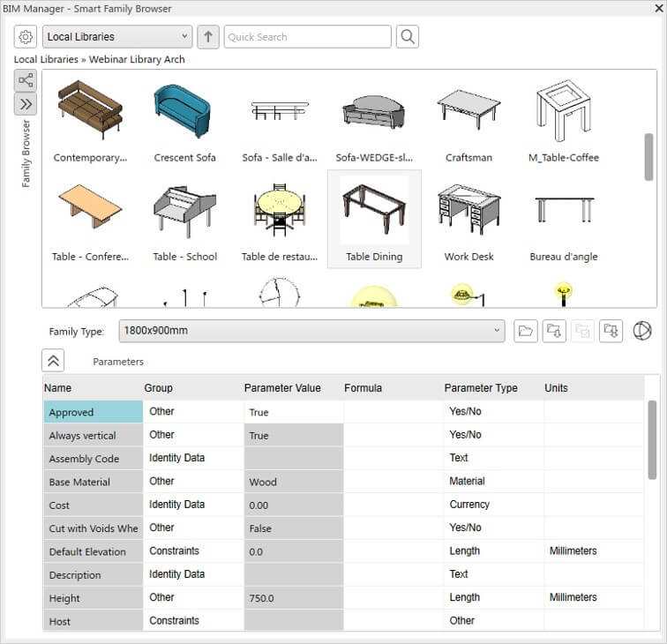Image resolution: width=667 pixels, height=644 pixels.
Task: Select the Height parameter name
Action: tap(94, 598)
